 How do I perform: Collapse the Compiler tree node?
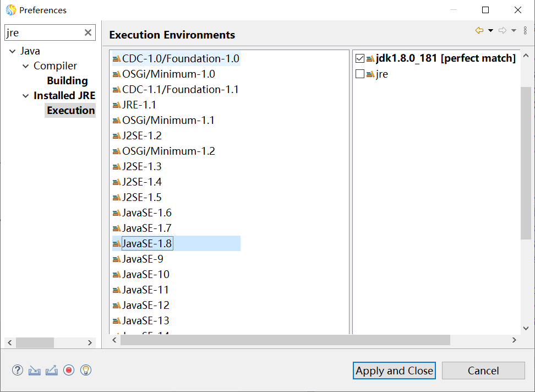click(25, 66)
